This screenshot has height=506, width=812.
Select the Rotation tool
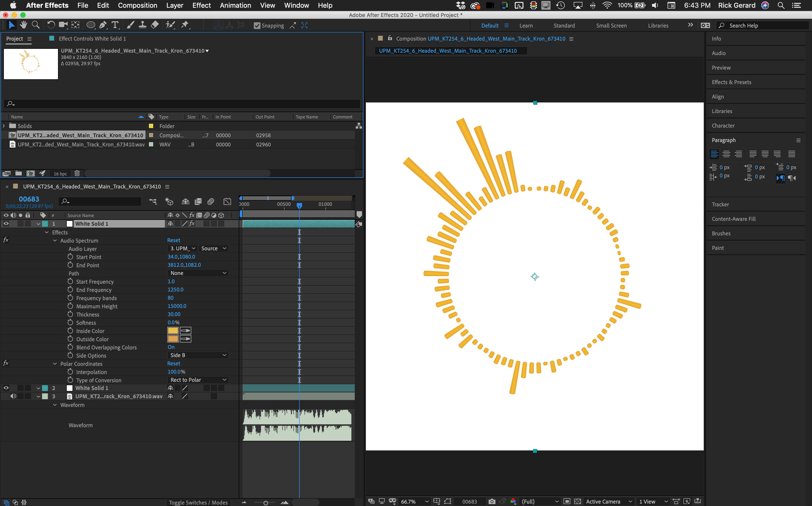(51, 25)
